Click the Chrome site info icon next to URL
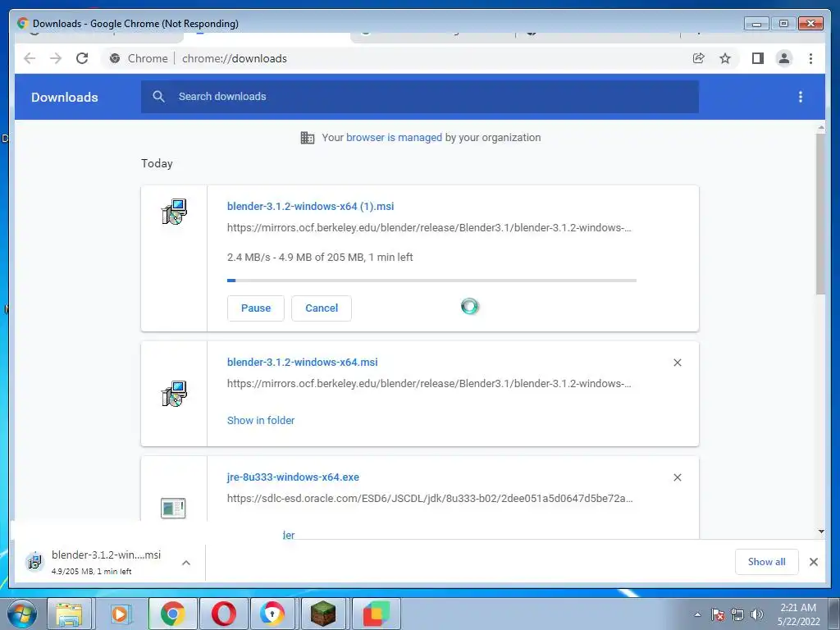840x630 pixels. click(115, 58)
